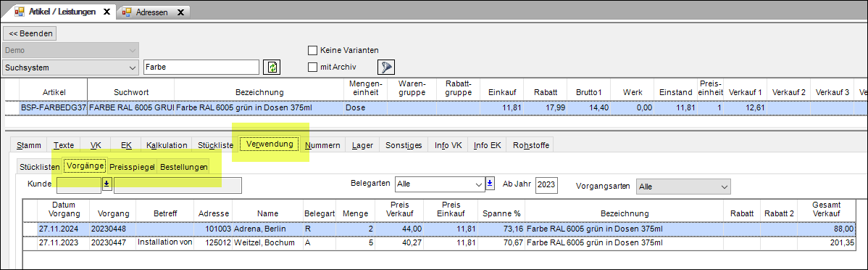Open the Sonstiges tab

404,145
